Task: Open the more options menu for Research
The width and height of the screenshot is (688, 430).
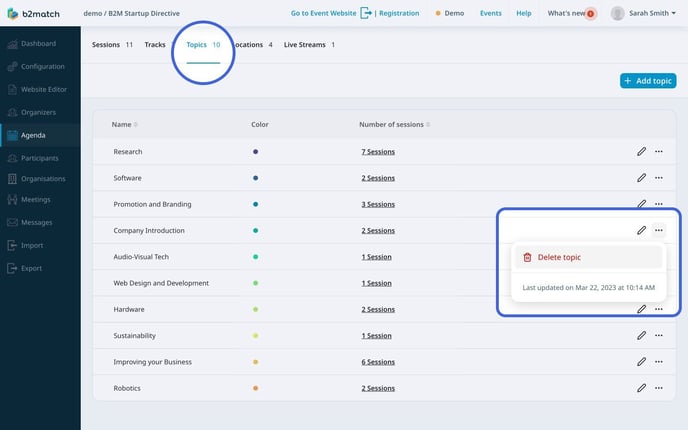Action: 659,151
